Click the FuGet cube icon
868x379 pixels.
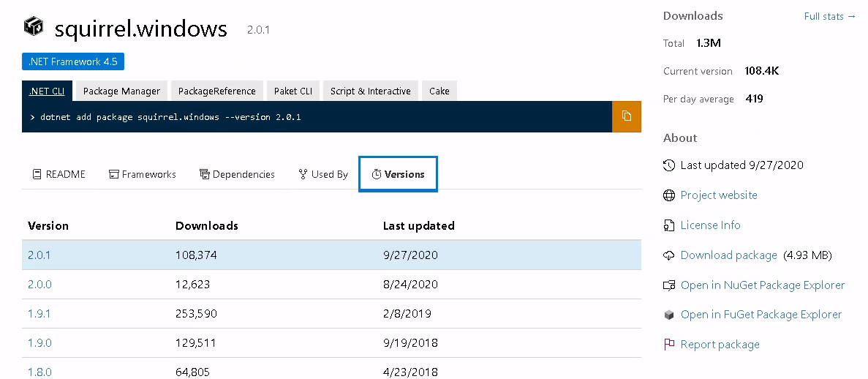(668, 315)
